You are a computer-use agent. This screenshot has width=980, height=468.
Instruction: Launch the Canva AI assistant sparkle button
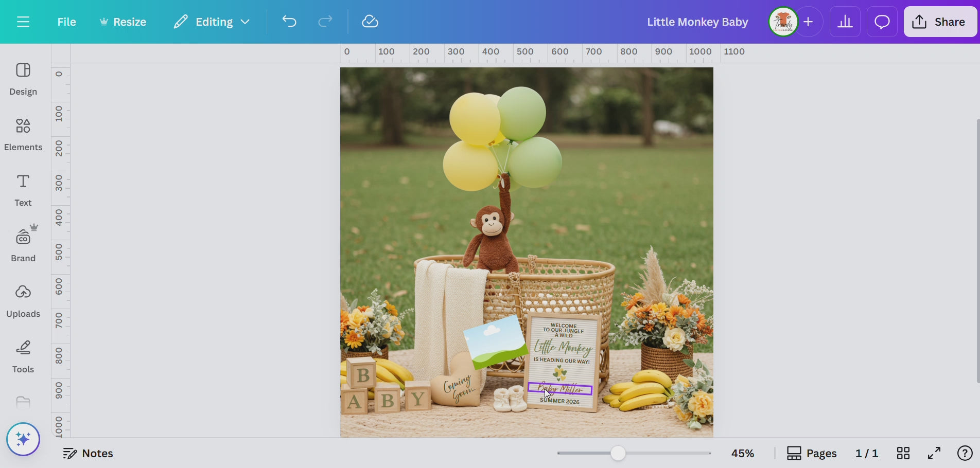23,439
